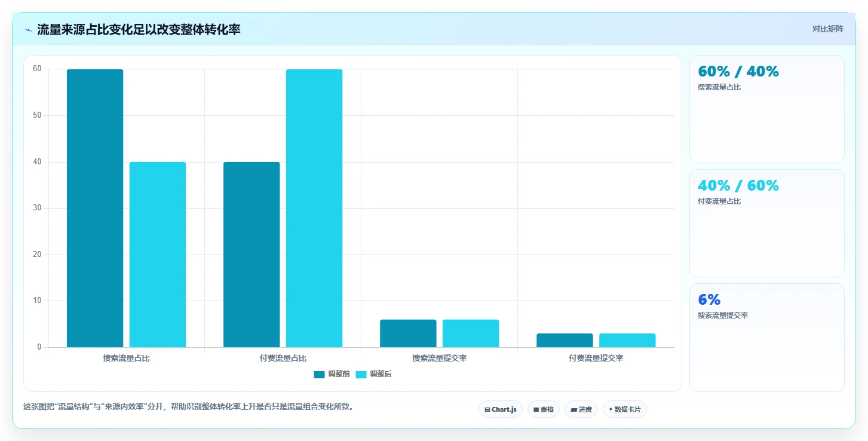Click the footnote text below the chart
This screenshot has width=868, height=441.
click(189, 406)
